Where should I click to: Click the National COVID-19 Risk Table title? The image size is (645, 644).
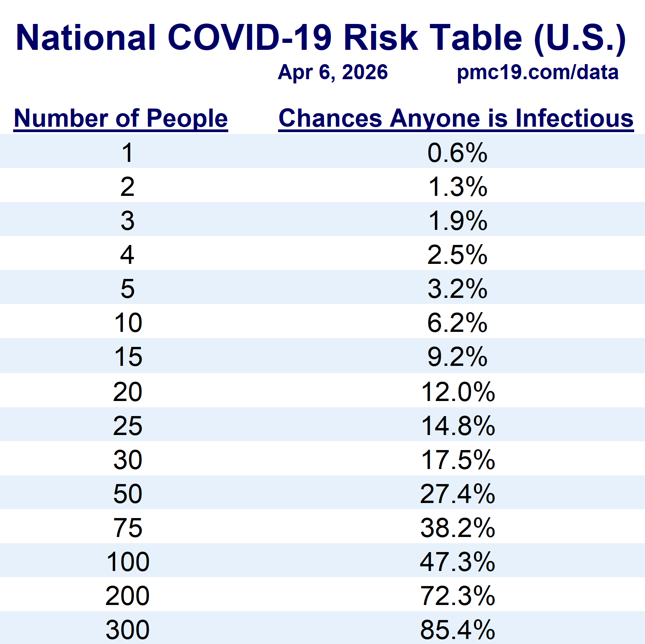coord(321,38)
